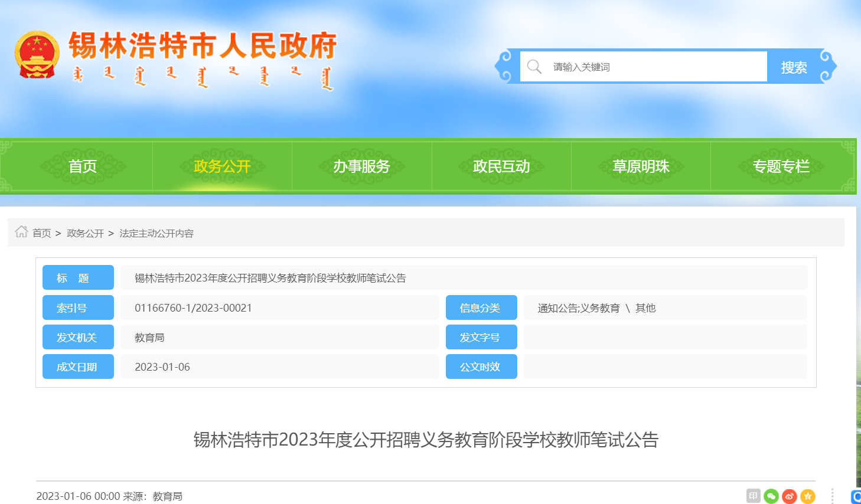861x504 pixels.
Task: Click the national emblem logo
Action: point(37,55)
